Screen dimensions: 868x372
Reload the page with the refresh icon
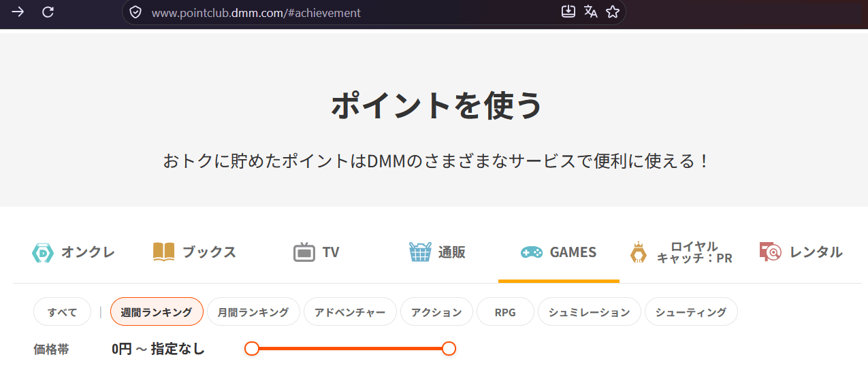click(48, 12)
